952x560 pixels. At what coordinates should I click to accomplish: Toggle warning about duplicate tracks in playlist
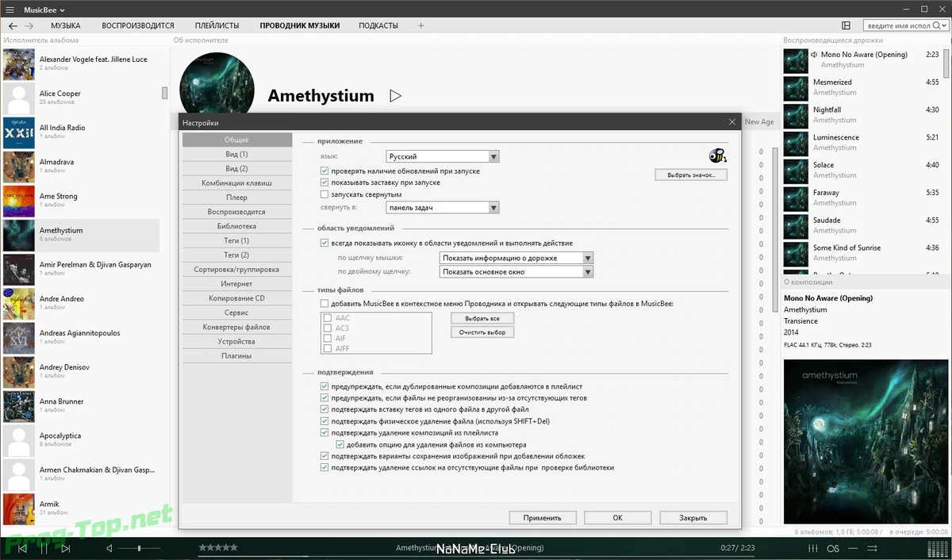click(324, 386)
